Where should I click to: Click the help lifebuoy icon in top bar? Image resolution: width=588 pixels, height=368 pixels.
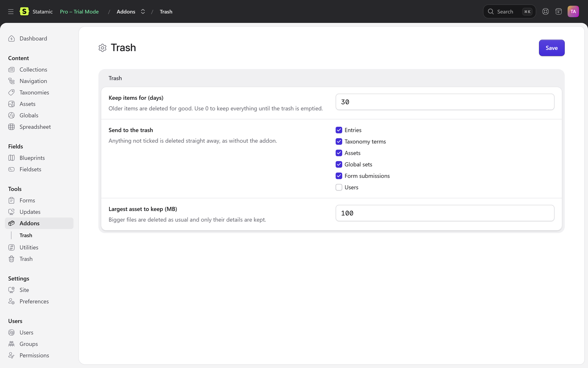546,11
